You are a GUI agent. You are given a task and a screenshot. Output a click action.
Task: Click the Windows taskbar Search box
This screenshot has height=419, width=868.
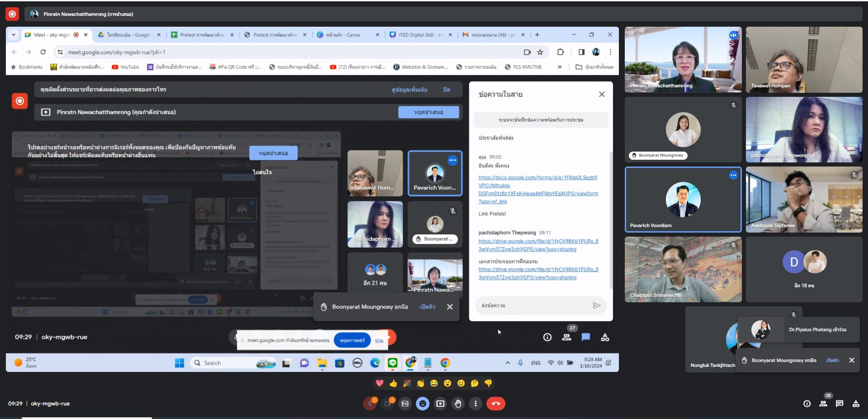pyautogui.click(x=234, y=363)
